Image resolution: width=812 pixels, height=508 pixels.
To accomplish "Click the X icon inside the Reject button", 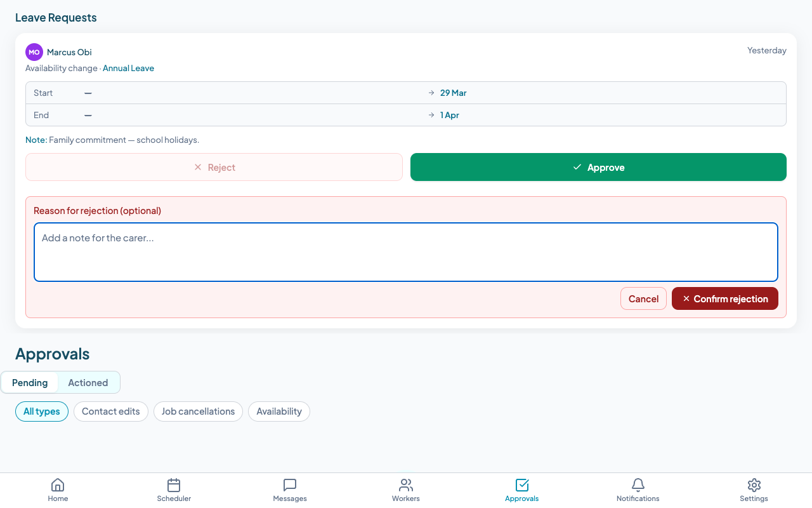I will pyautogui.click(x=197, y=167).
